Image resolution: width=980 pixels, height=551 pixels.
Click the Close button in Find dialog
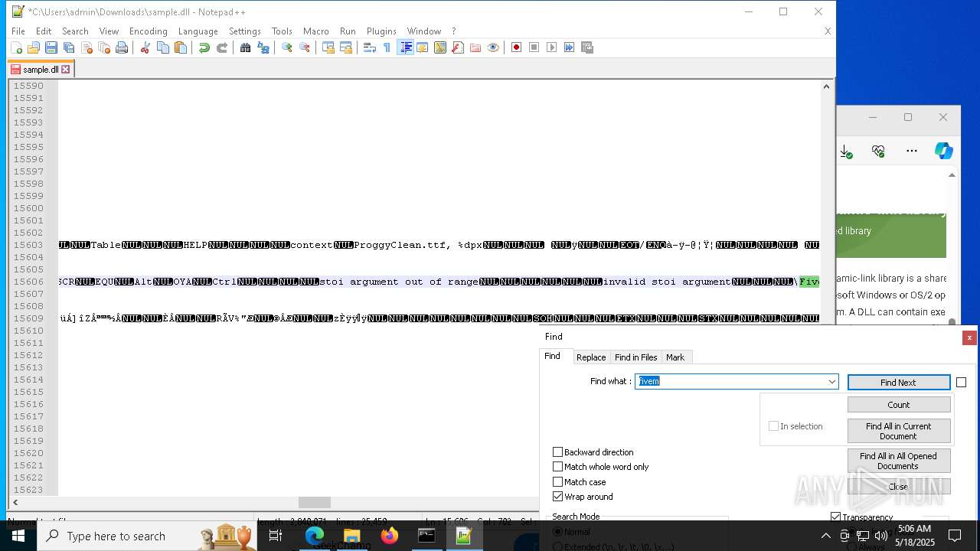899,487
